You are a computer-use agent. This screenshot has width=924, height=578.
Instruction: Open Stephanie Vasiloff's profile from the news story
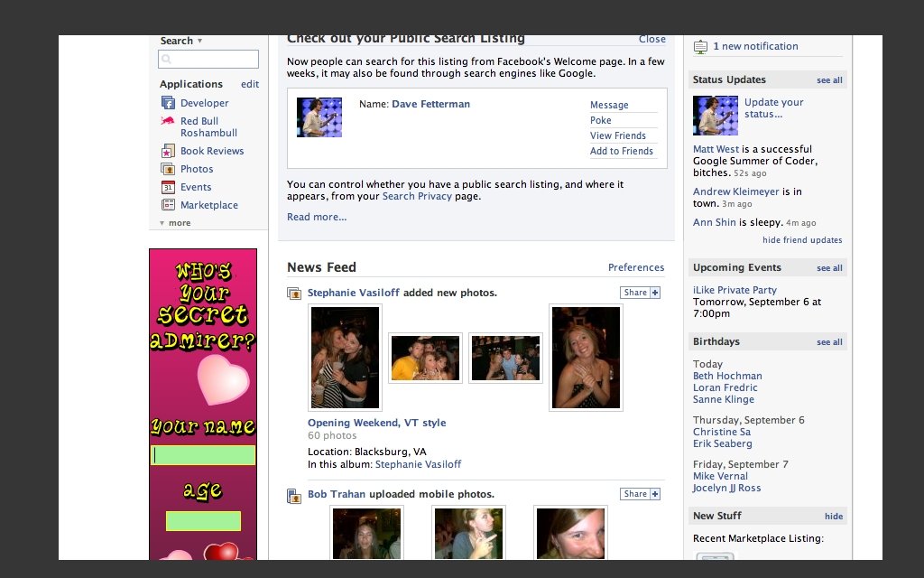click(353, 293)
